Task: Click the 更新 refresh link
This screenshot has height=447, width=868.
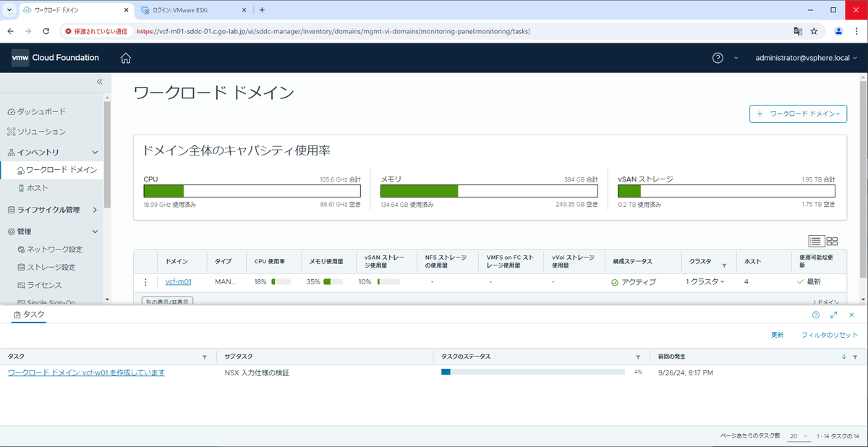Action: click(777, 335)
